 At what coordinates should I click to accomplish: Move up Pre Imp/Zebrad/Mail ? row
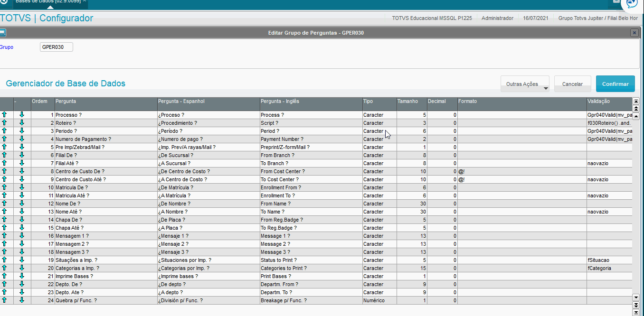click(x=4, y=147)
